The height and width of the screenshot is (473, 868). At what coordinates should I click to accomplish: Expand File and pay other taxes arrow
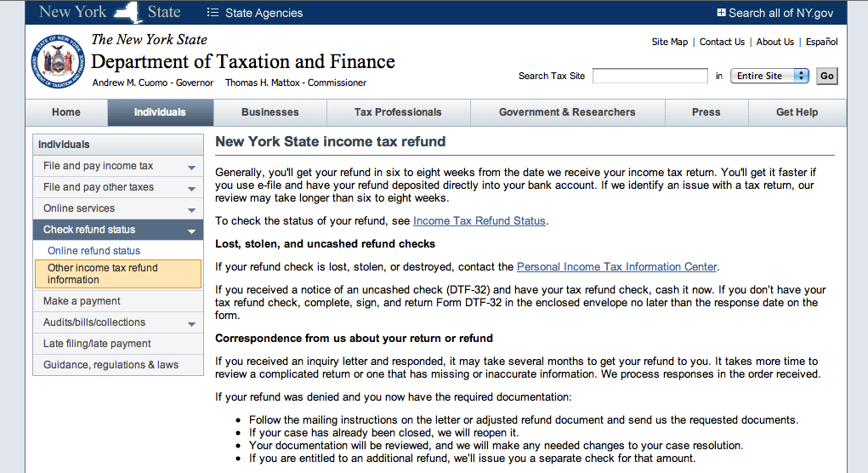(191, 189)
